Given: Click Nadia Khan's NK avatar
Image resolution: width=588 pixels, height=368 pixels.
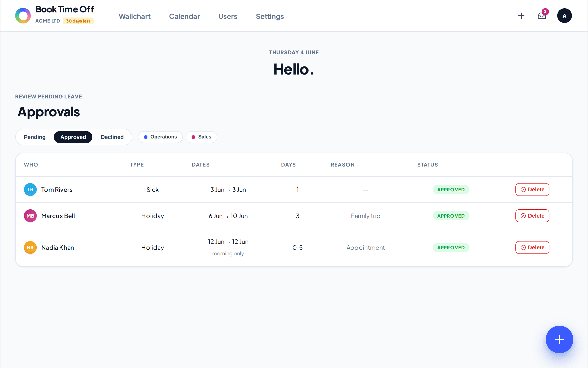Looking at the screenshot, I should pos(30,247).
